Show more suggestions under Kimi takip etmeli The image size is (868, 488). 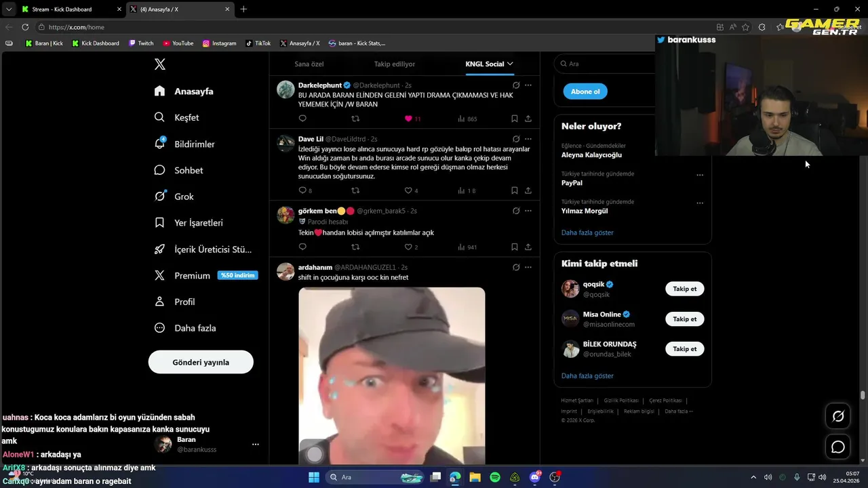(x=587, y=375)
